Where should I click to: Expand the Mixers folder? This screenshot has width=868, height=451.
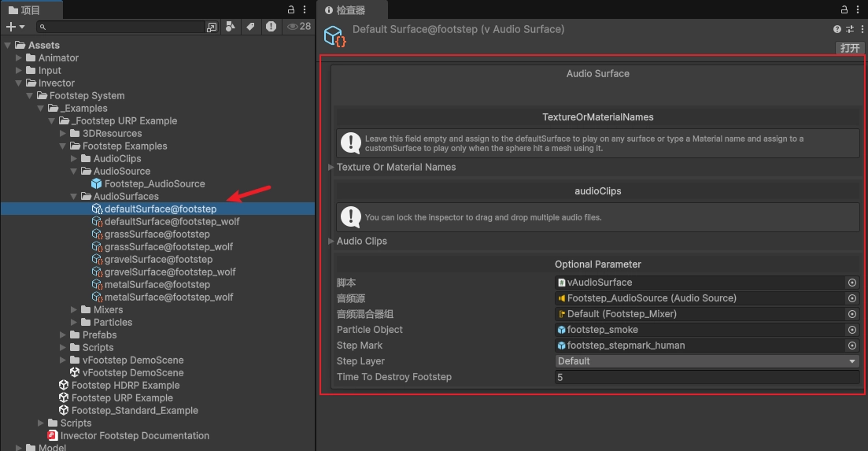74,310
